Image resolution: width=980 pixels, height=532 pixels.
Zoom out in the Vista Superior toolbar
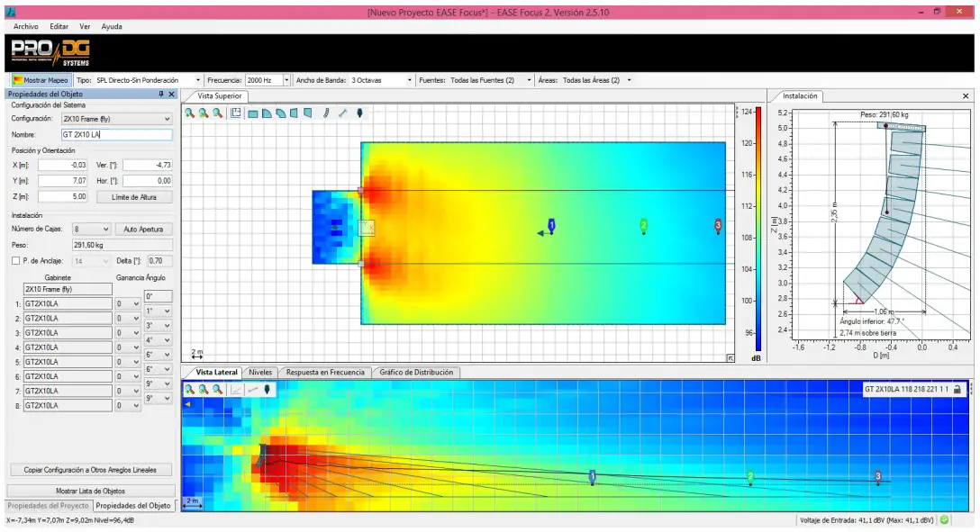pos(217,113)
